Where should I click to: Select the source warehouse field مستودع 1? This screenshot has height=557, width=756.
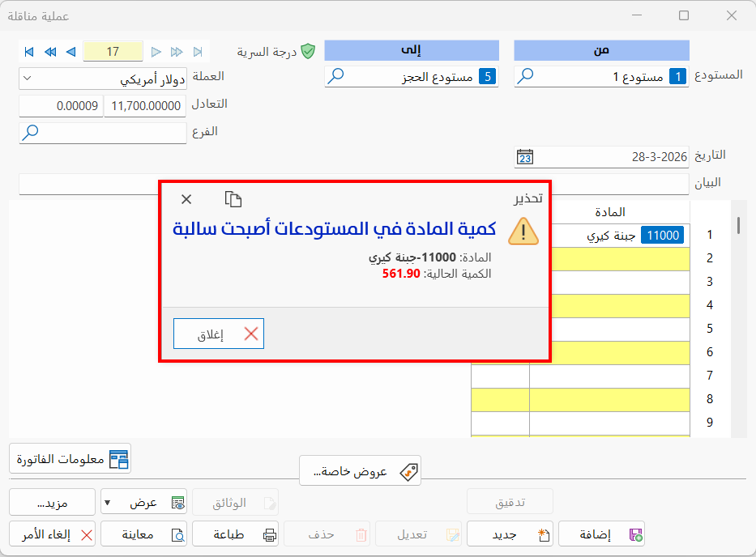602,77
